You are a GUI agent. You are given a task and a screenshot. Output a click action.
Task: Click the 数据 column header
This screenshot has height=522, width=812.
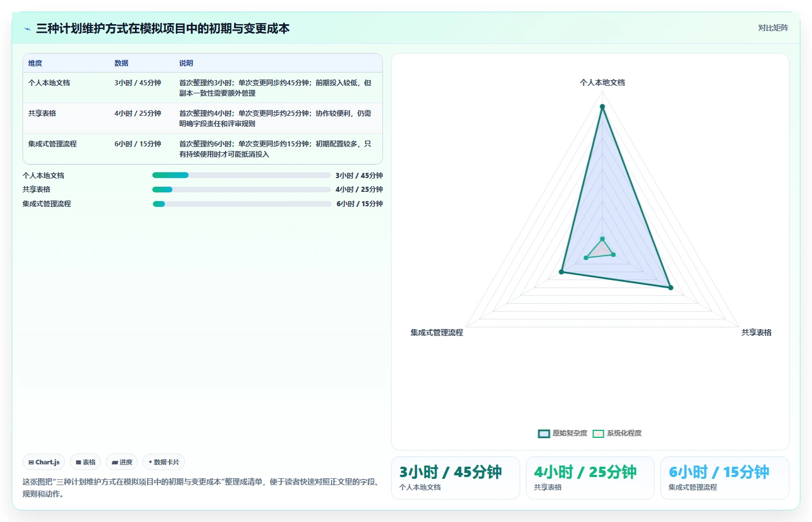[x=121, y=63]
